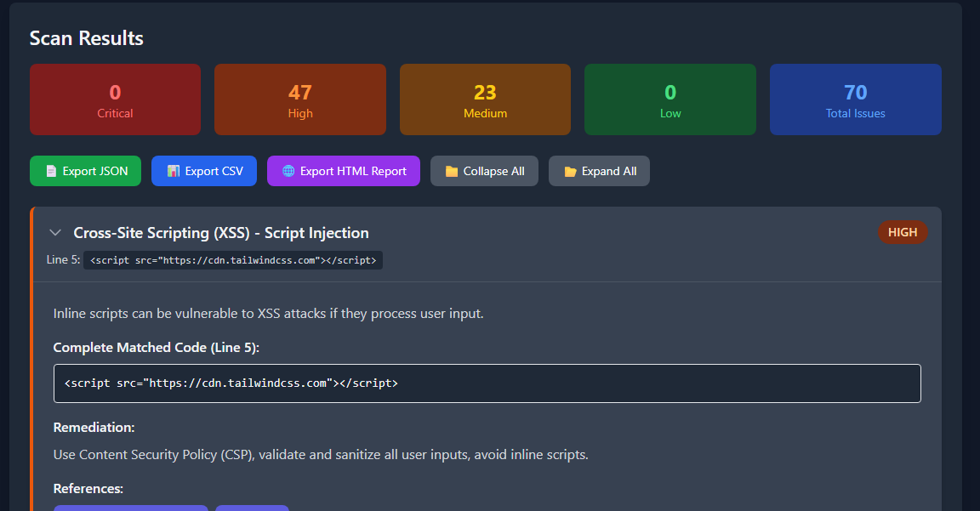Image resolution: width=980 pixels, height=511 pixels.
Task: Select the Medium issues card showing 23
Action: (x=485, y=99)
